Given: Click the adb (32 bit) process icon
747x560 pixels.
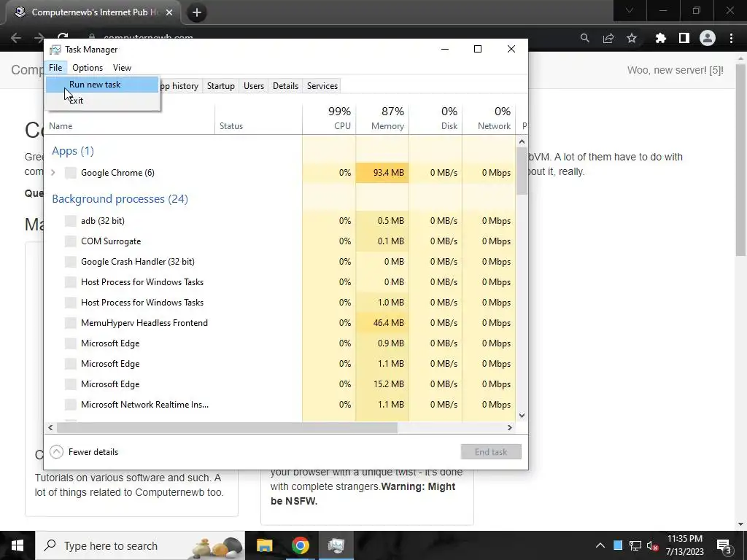Looking at the screenshot, I should tap(71, 221).
